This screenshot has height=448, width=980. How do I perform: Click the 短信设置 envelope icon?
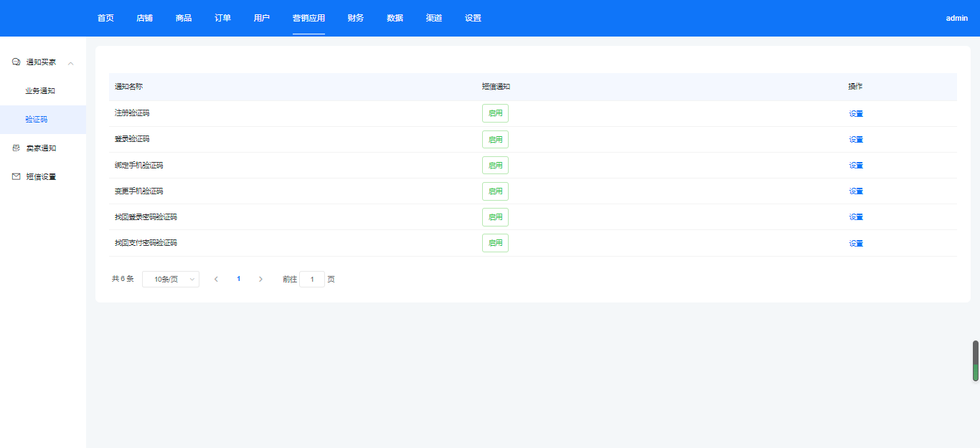click(16, 177)
